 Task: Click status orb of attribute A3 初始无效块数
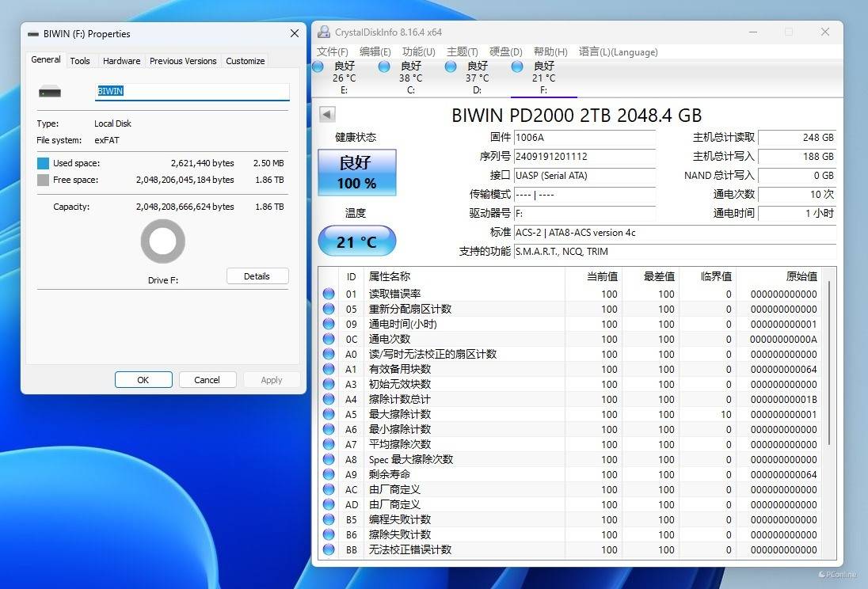click(329, 384)
